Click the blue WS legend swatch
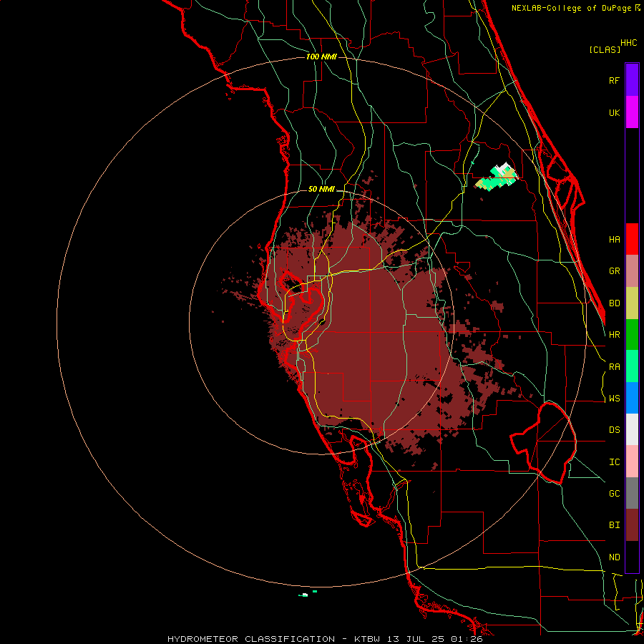 (632, 398)
